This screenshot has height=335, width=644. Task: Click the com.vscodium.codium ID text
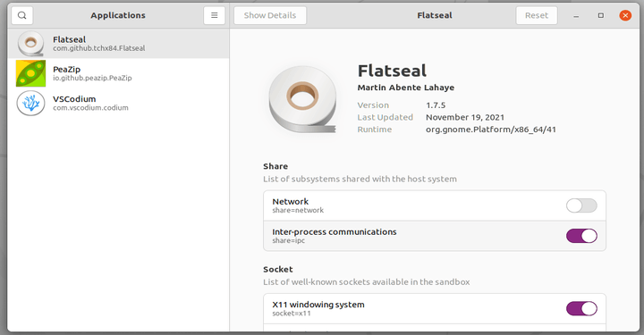click(x=90, y=108)
